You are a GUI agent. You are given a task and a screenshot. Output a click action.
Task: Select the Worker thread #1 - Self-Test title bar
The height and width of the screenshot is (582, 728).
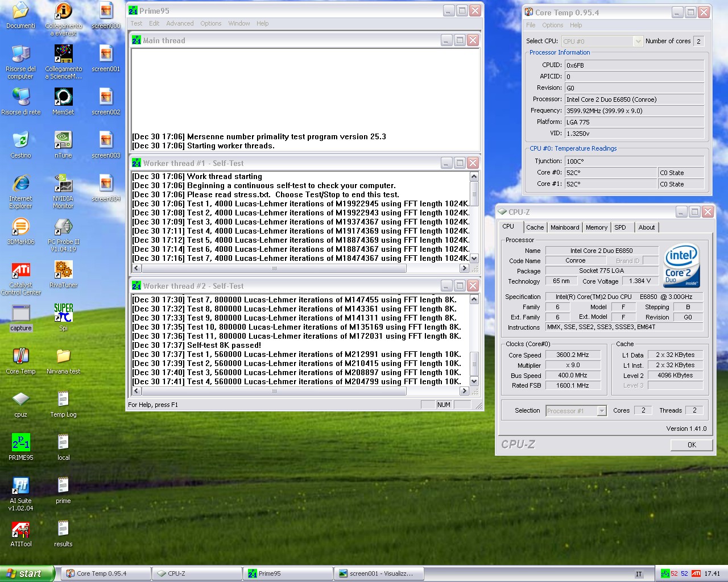pos(305,163)
